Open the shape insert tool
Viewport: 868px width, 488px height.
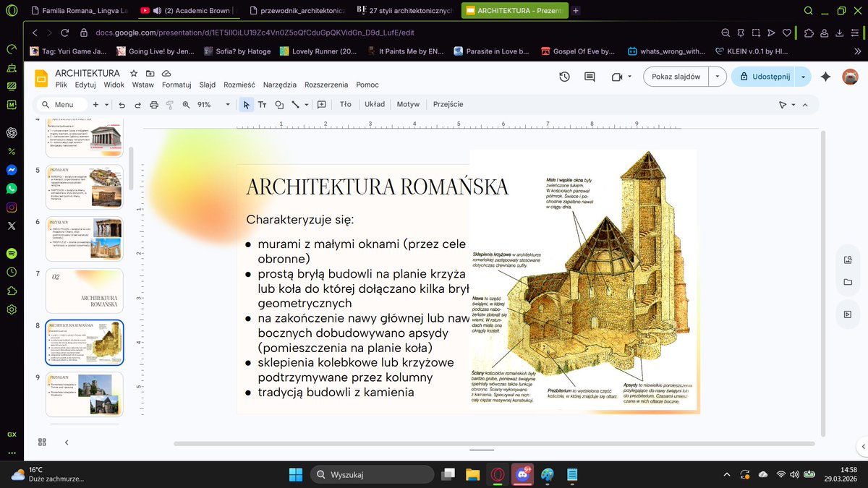(x=279, y=105)
